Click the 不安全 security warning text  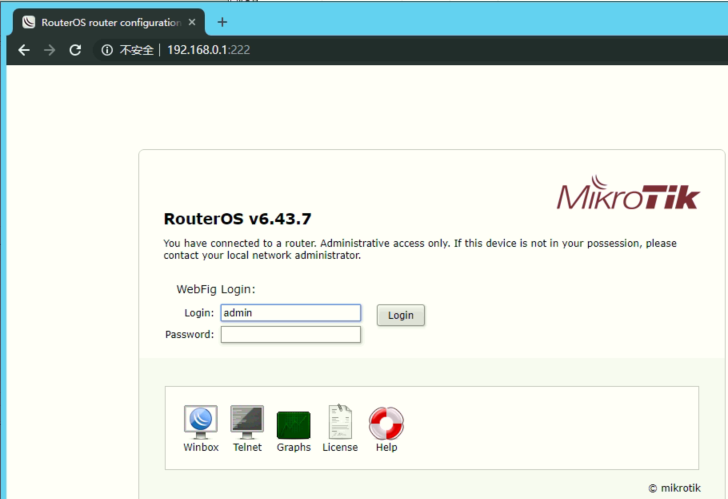[136, 50]
